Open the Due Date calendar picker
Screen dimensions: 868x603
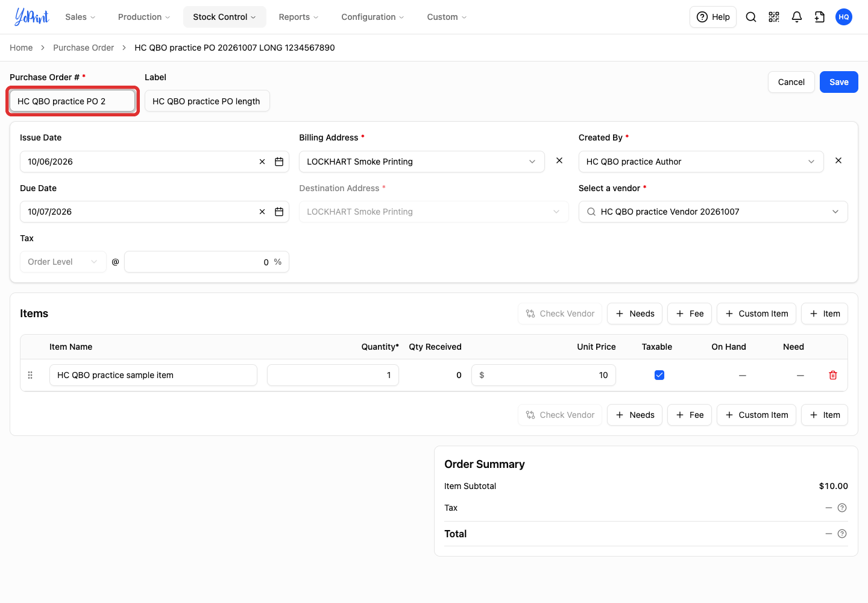[x=279, y=212]
